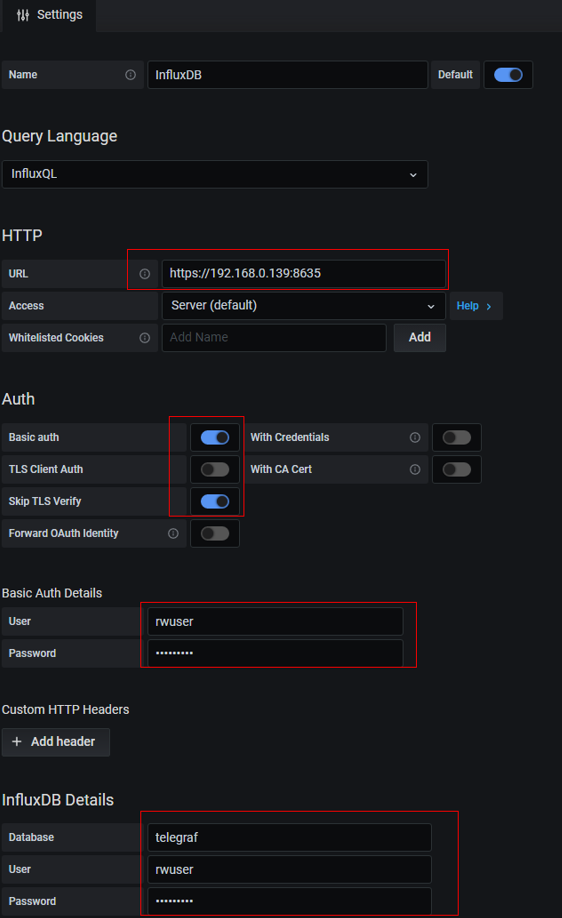Expand the Access Server (default) dropdown
Image resolution: width=562 pixels, height=918 pixels.
304,306
